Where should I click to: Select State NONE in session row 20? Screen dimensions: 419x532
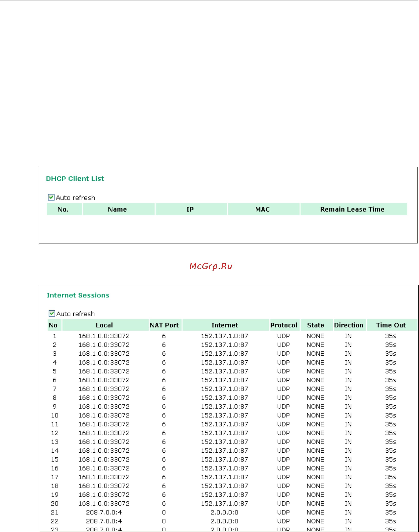coord(315,504)
